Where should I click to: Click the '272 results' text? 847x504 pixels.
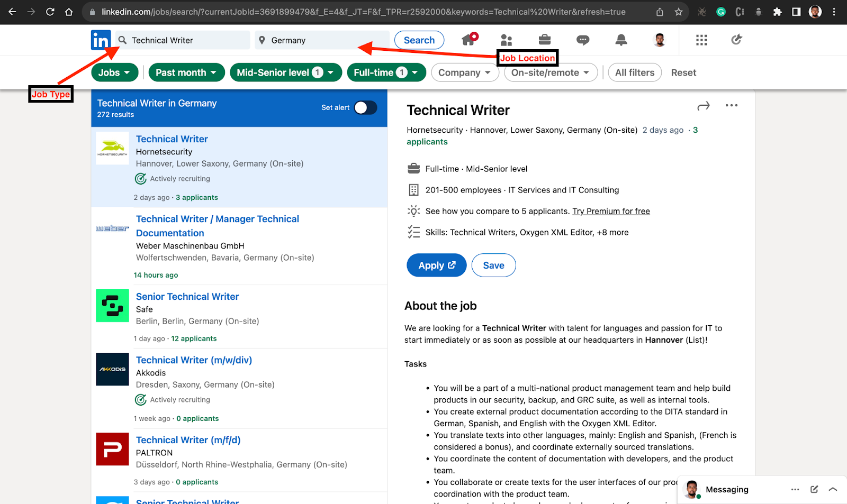[x=115, y=115]
